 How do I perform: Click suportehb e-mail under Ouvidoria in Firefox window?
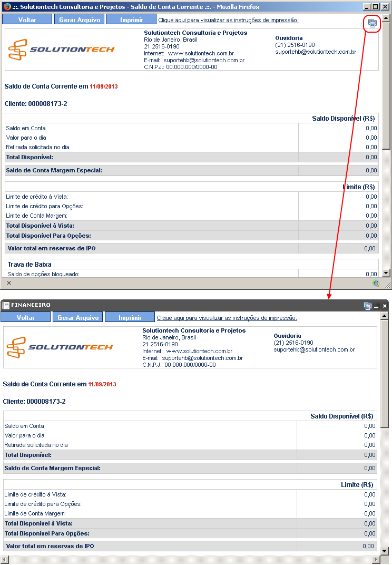point(316,52)
